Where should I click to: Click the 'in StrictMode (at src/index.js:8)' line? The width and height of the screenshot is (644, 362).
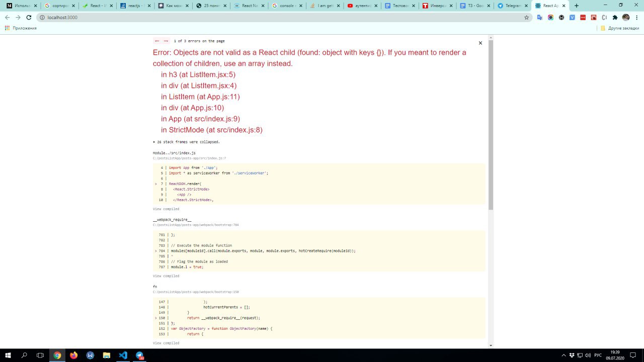(212, 130)
